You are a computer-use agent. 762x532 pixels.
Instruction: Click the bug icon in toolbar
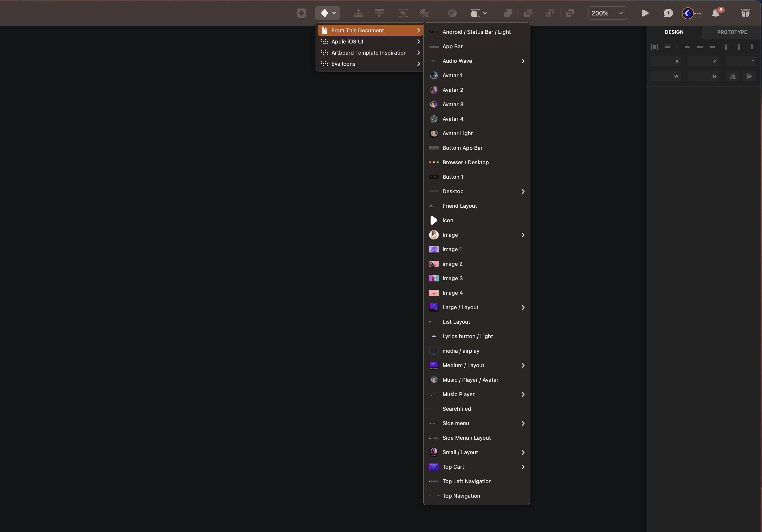pos(745,13)
